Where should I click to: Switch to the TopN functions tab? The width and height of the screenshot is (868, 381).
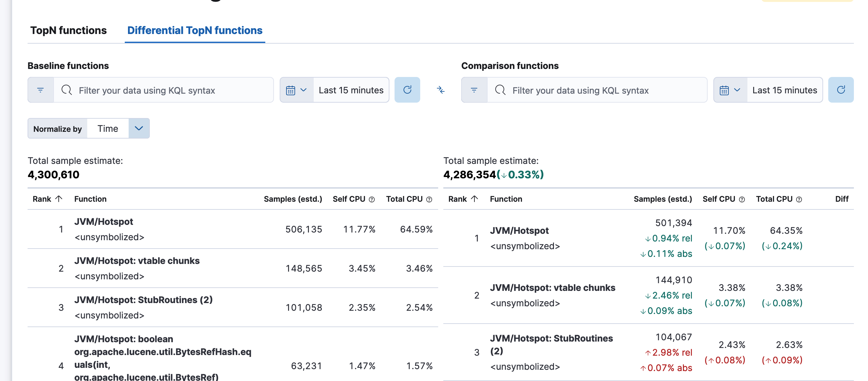pos(68,30)
